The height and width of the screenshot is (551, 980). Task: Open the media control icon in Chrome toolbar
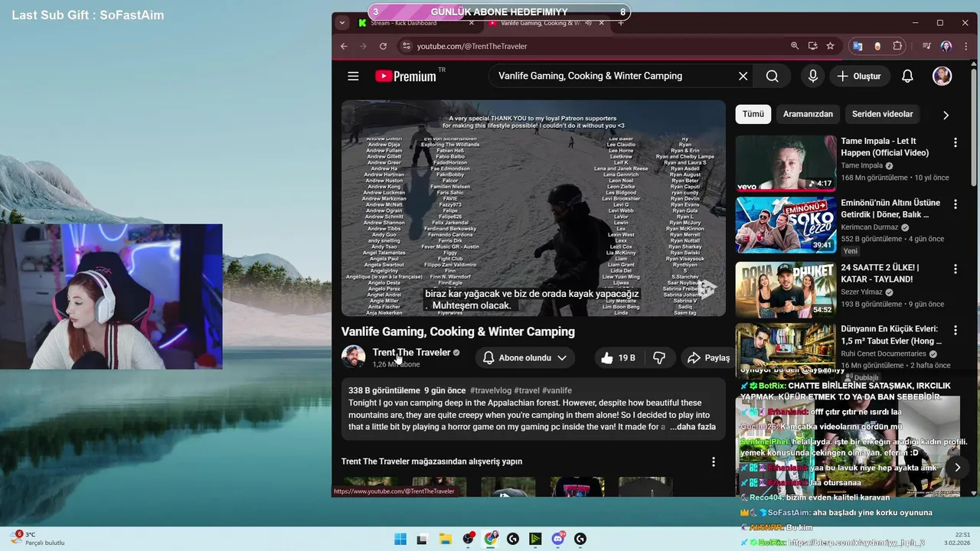tap(926, 46)
